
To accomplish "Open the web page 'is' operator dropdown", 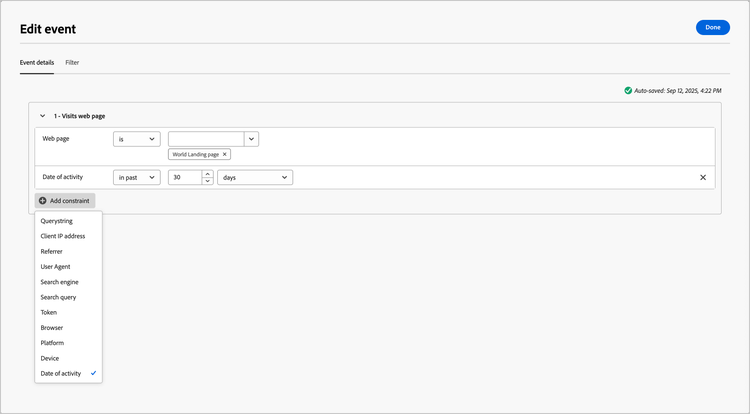I will coord(136,139).
